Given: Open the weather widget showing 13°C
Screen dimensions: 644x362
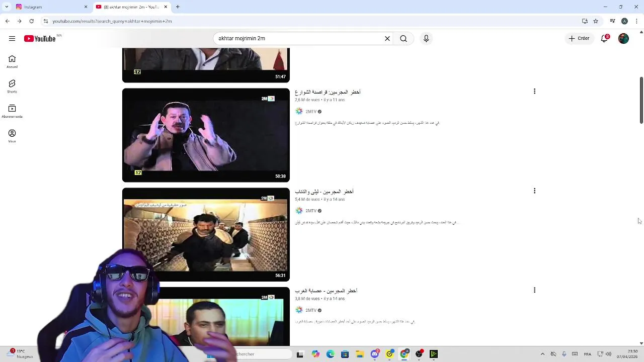Looking at the screenshot, I should 21,354.
